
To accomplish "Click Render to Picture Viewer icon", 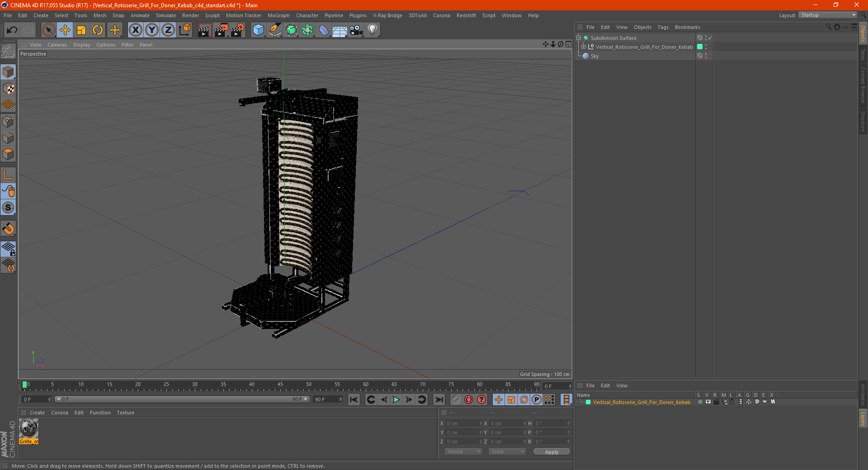I will (221, 30).
